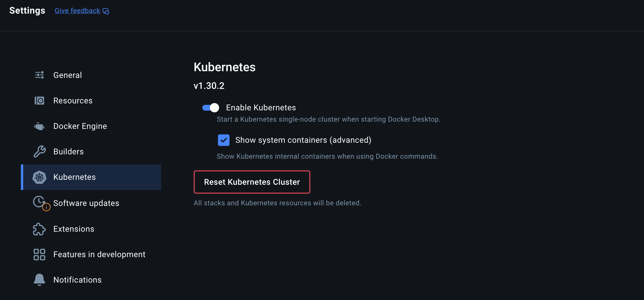Select Features in development section
This screenshot has height=300, width=644.
pos(99,255)
